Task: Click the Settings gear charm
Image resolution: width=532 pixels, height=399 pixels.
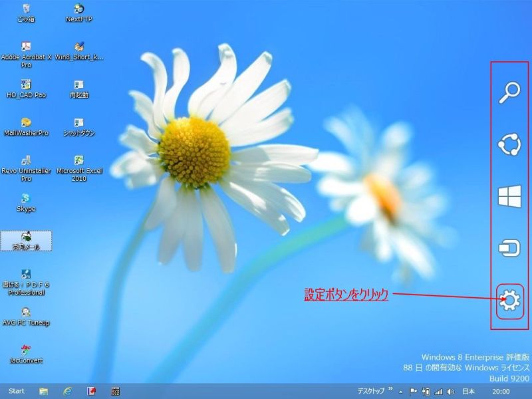Action: (x=509, y=301)
